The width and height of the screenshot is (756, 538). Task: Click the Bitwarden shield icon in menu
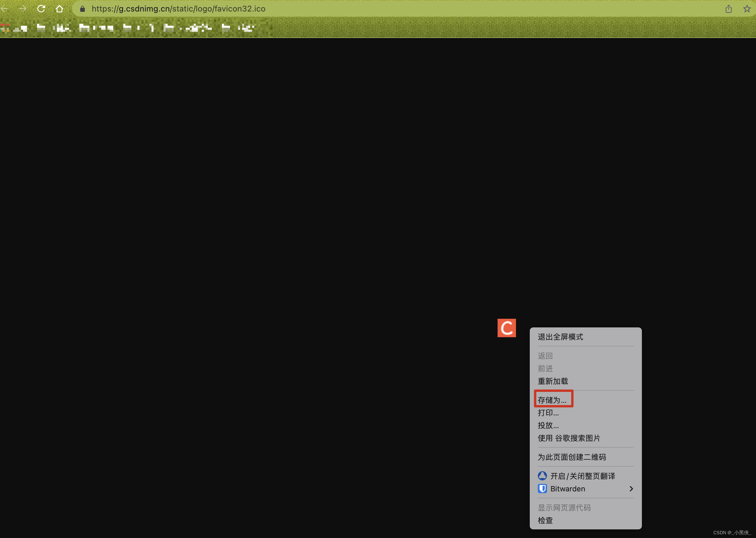[x=542, y=489]
